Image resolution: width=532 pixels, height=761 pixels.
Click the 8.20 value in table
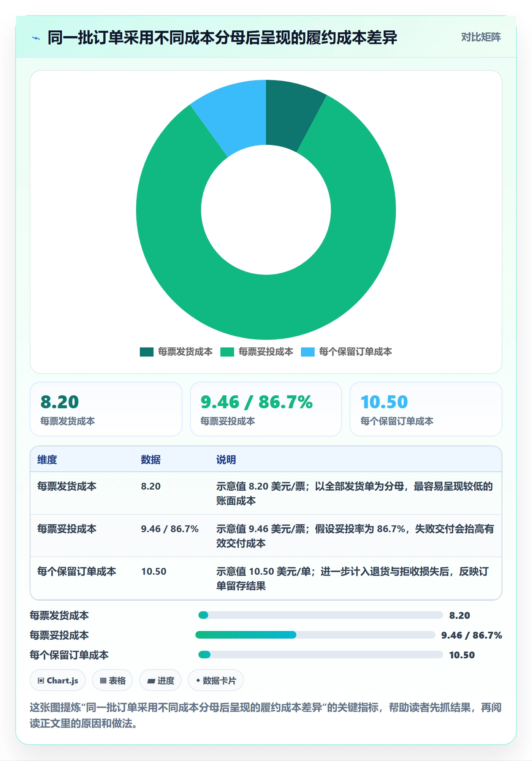(151, 486)
